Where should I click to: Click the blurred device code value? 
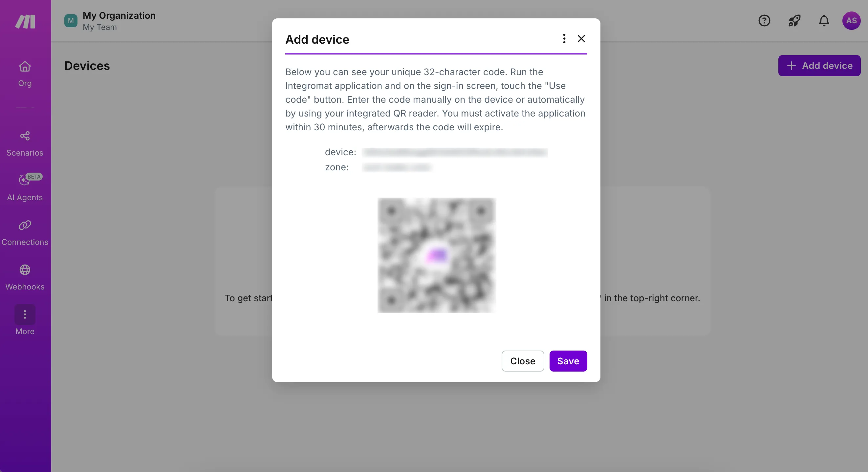(455, 152)
